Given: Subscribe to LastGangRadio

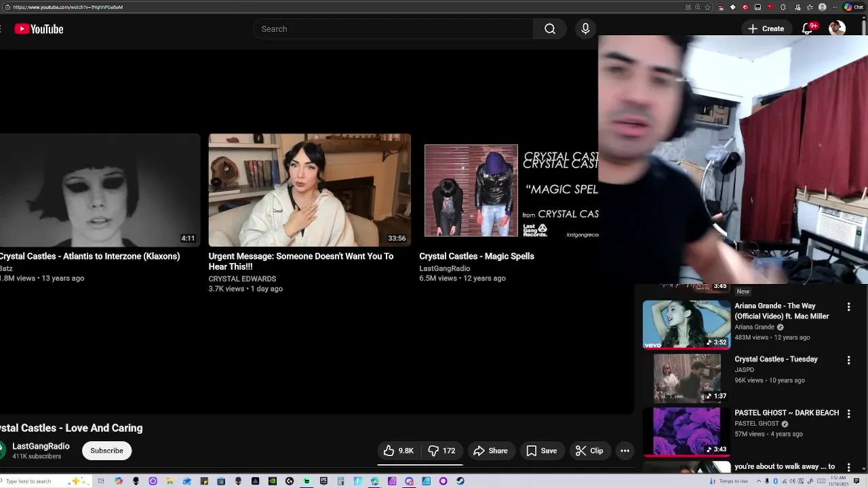Looking at the screenshot, I should coord(106,451).
